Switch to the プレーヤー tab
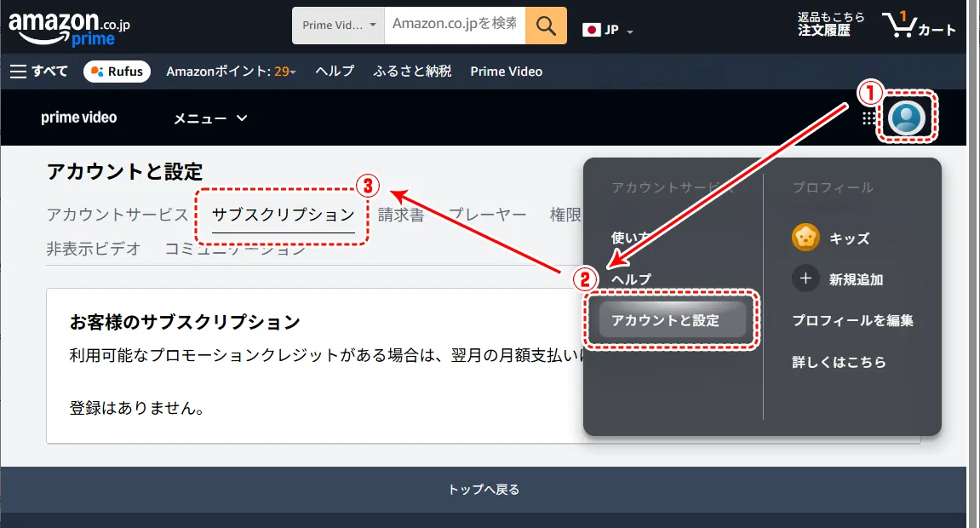This screenshot has width=980, height=528. coord(488,215)
